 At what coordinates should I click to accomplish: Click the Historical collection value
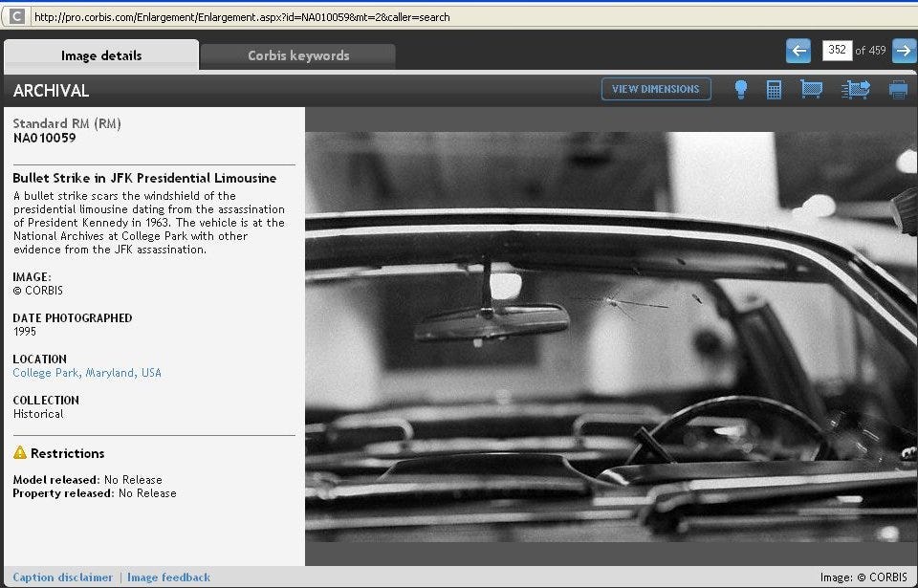point(38,413)
